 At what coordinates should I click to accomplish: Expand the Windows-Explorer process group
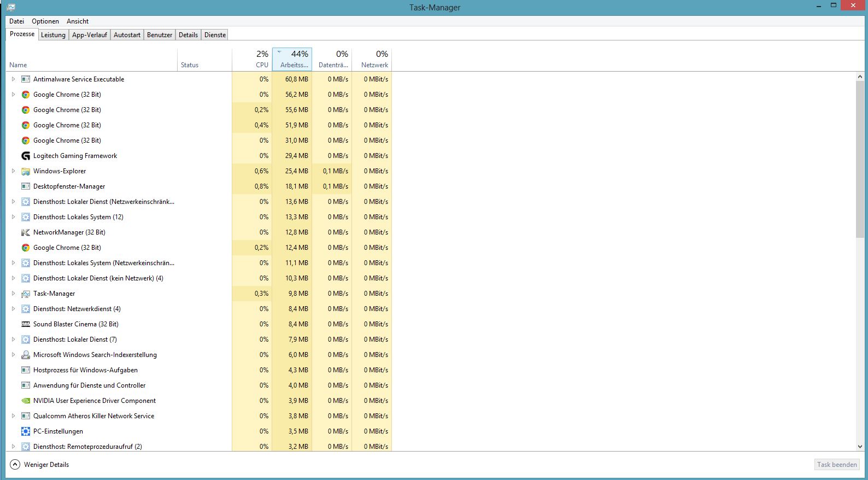[x=13, y=171]
